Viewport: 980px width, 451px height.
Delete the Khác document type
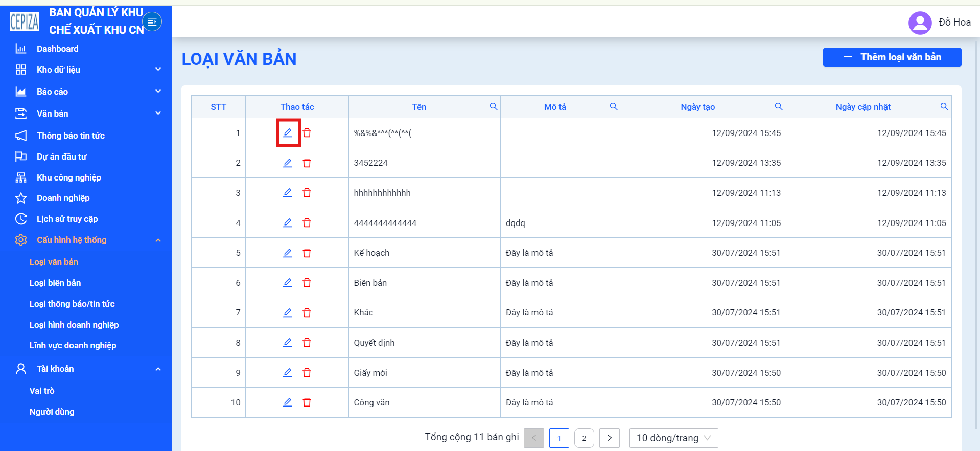(307, 312)
